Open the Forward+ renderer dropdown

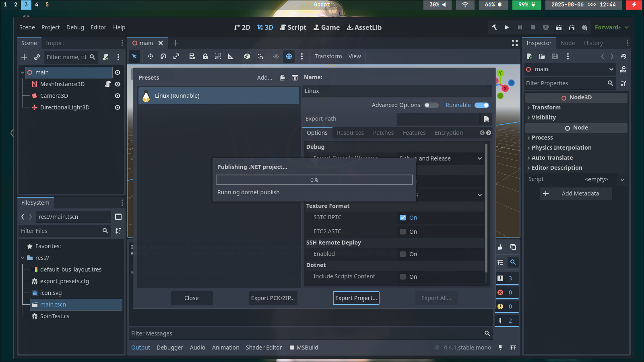pyautogui.click(x=611, y=27)
